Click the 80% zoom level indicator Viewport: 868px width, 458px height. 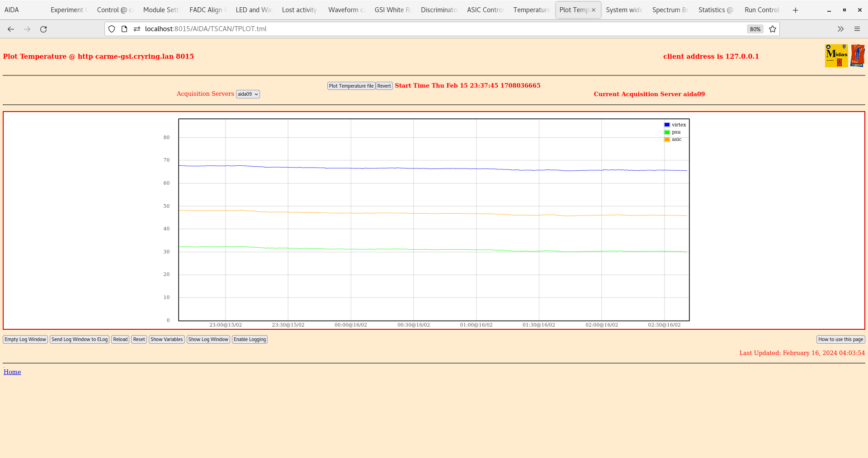click(x=755, y=29)
